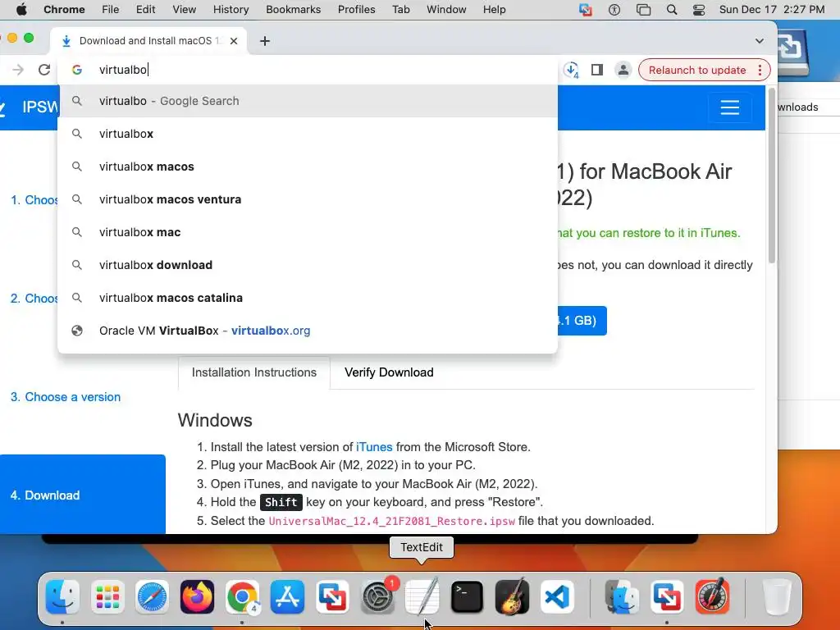Close the Download and Install macOS tab
The height and width of the screenshot is (630, 840).
click(234, 41)
